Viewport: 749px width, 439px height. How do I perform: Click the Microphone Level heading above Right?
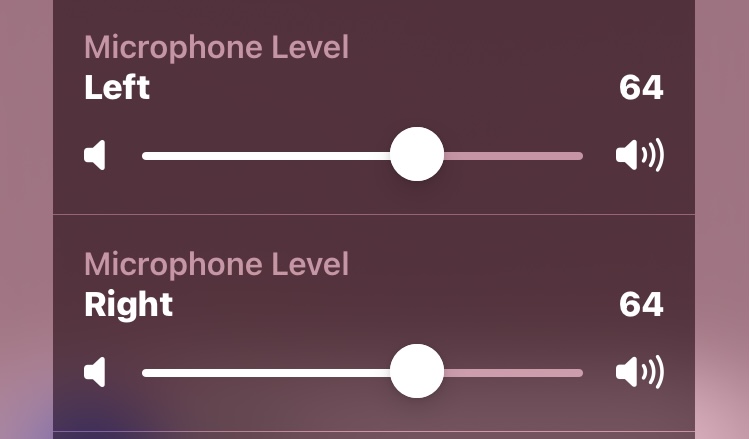coord(216,264)
